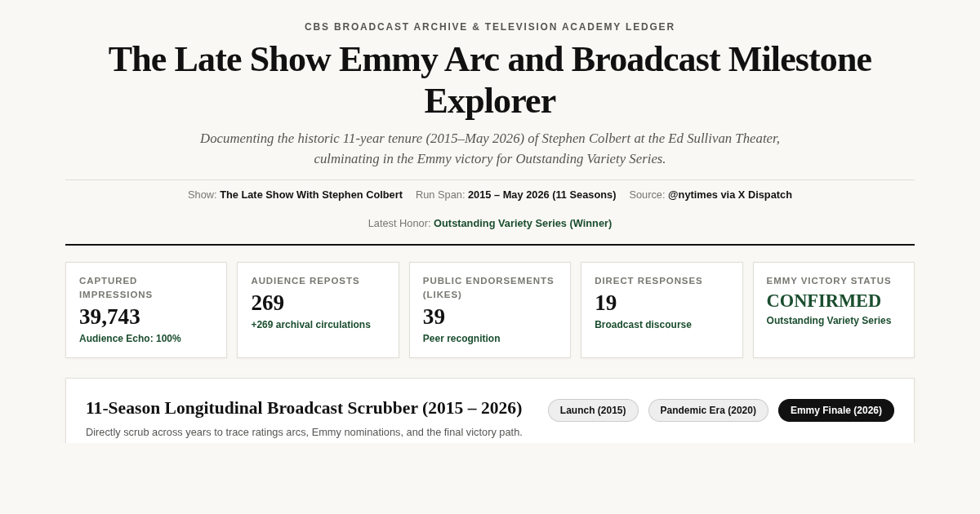Click the italic subtitle about Colbert's tenure
Viewport: 980px width, 514px height.
[490, 148]
